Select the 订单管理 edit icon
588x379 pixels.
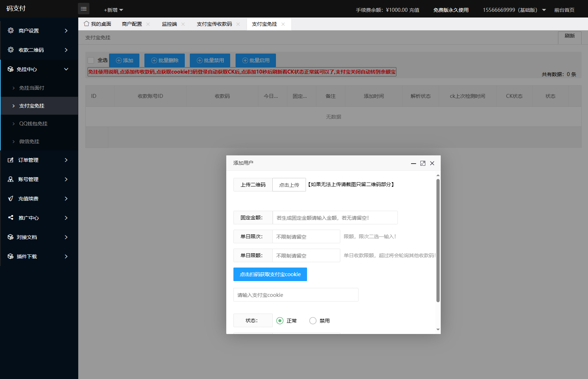pyautogui.click(x=11, y=160)
